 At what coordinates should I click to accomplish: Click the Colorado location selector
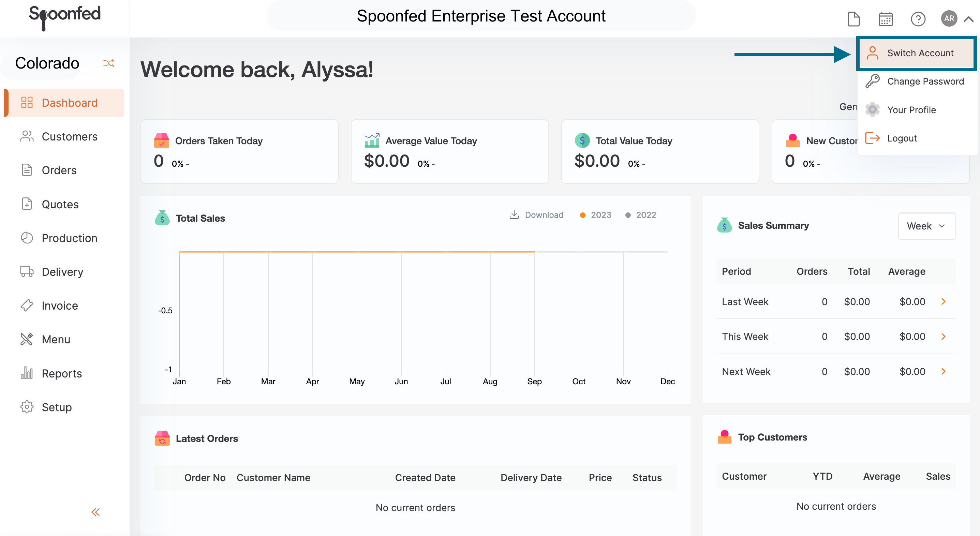pyautogui.click(x=47, y=63)
